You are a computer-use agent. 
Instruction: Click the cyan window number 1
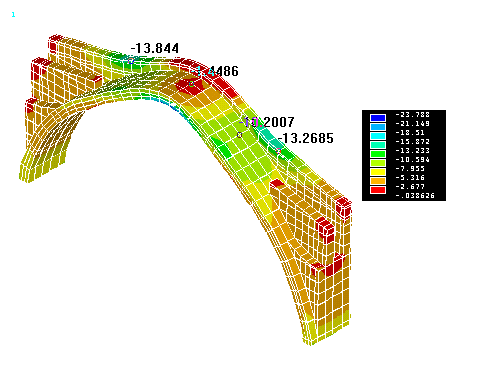click(13, 15)
